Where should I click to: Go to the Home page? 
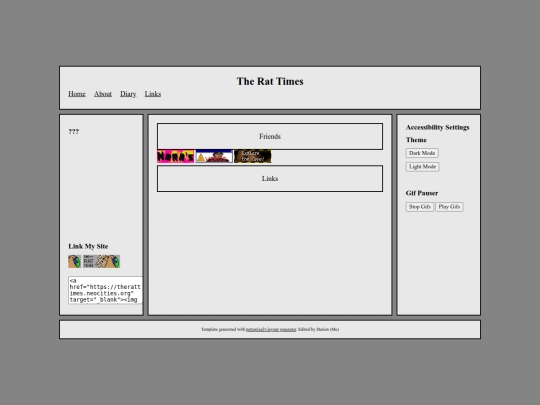(77, 94)
